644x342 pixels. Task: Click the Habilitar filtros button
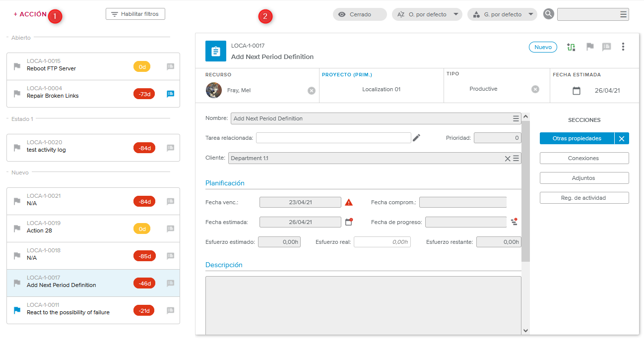tap(135, 14)
